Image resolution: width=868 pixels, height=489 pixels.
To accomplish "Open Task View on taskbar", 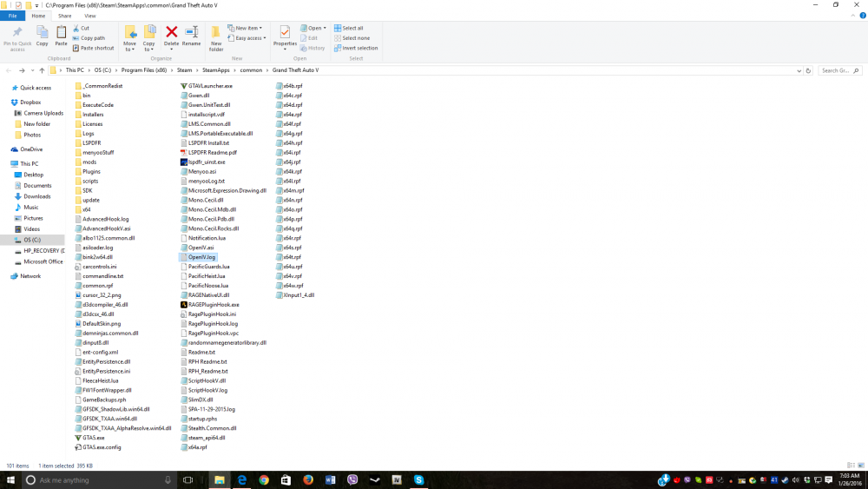I will point(187,480).
